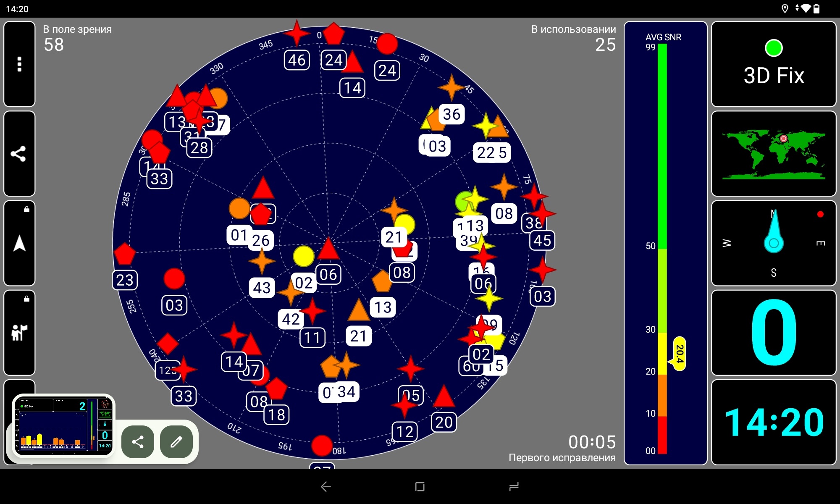This screenshot has height=504, width=840.
Task: Tap the 14:20 clock panel
Action: (x=773, y=422)
